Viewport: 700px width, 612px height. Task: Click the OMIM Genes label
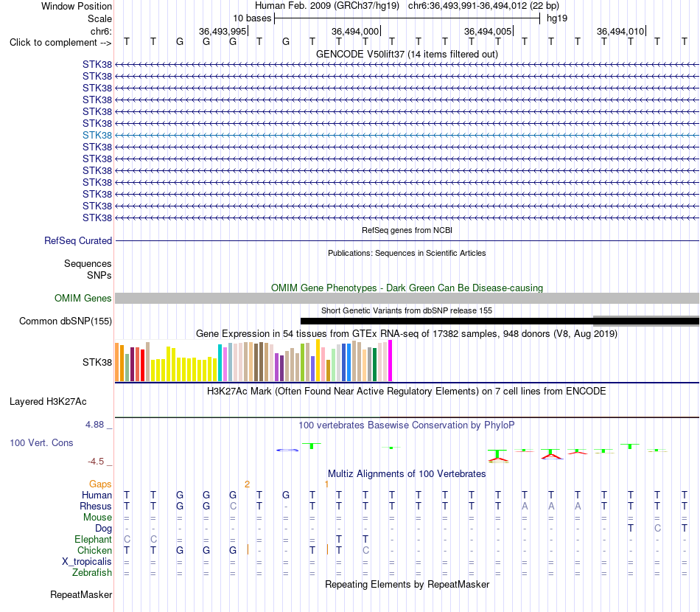pos(83,299)
